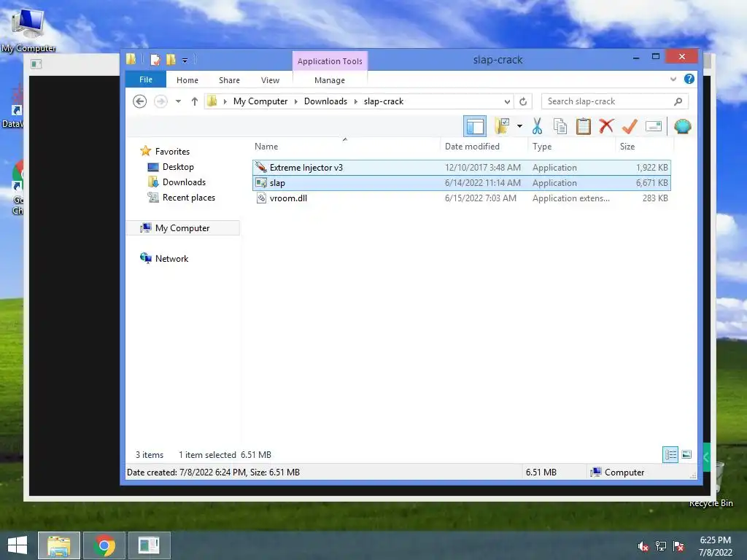The height and width of the screenshot is (560, 747).
Task: Switch to large icons view in status bar
Action: 686,454
